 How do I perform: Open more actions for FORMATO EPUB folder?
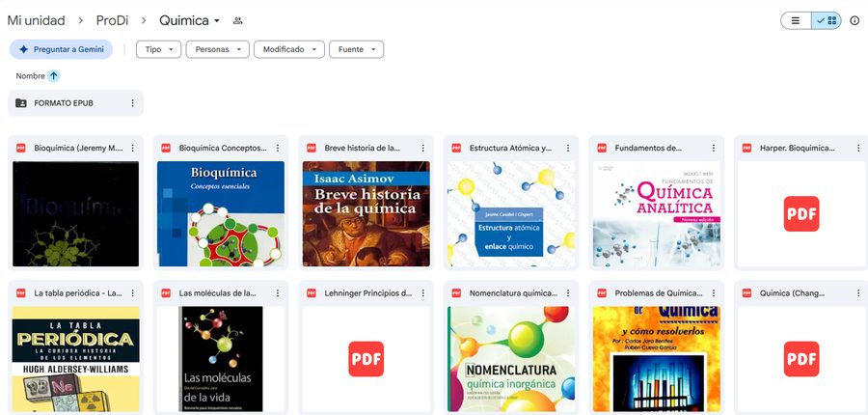tap(132, 103)
